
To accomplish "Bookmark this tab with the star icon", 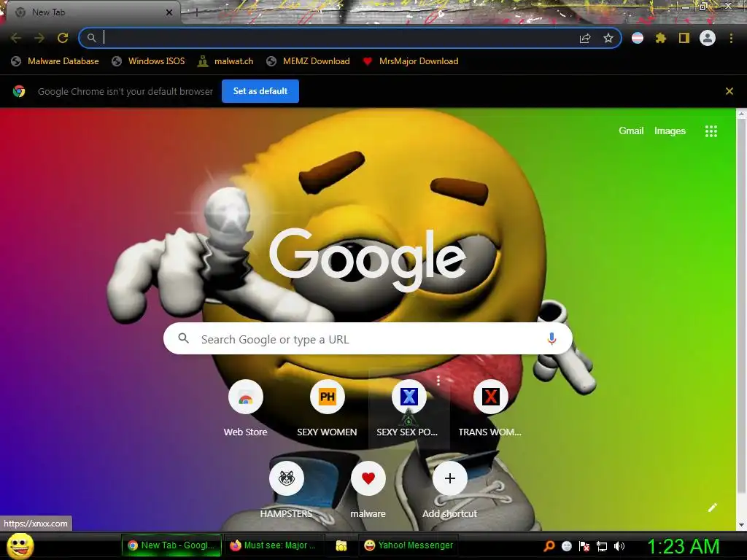I will pos(608,38).
